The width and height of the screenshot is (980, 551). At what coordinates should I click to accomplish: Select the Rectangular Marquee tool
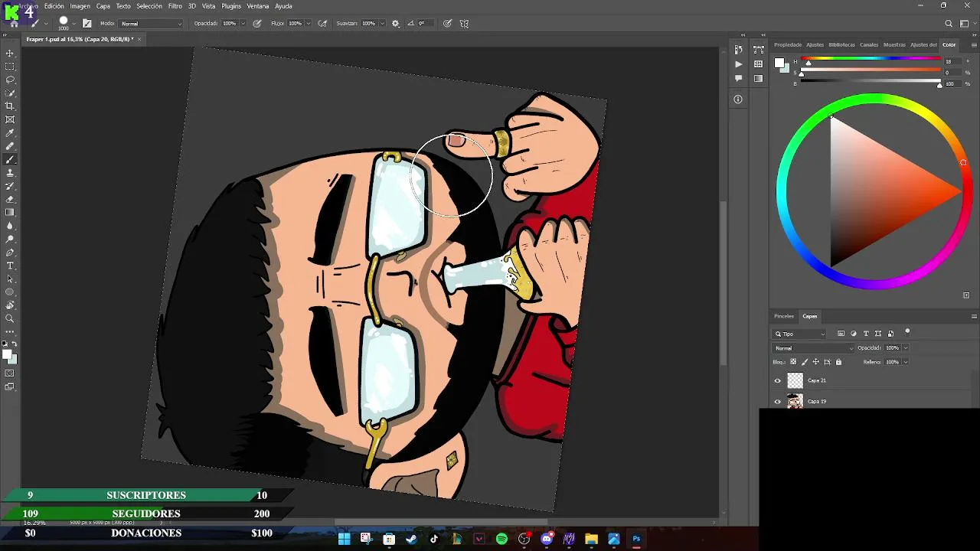pos(10,67)
